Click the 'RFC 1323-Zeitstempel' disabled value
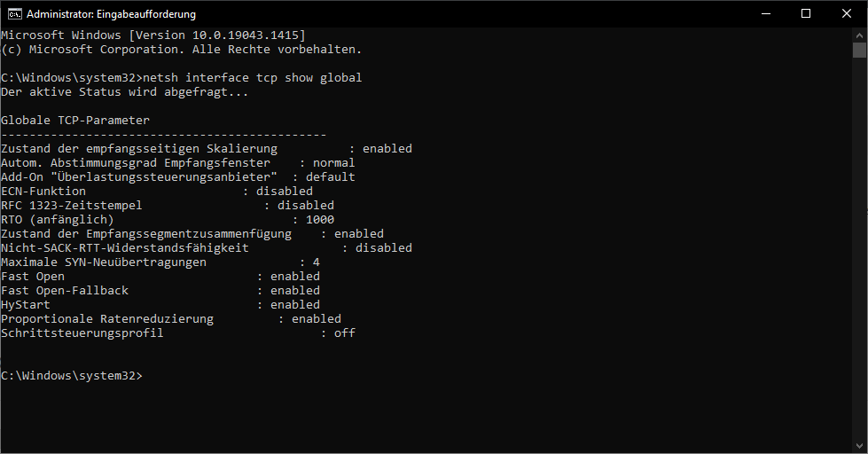Image resolution: width=868 pixels, height=454 pixels. pyautogui.click(x=306, y=206)
